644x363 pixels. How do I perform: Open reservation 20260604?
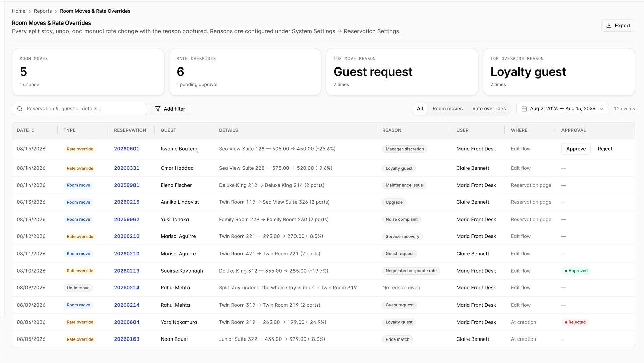coord(126,322)
